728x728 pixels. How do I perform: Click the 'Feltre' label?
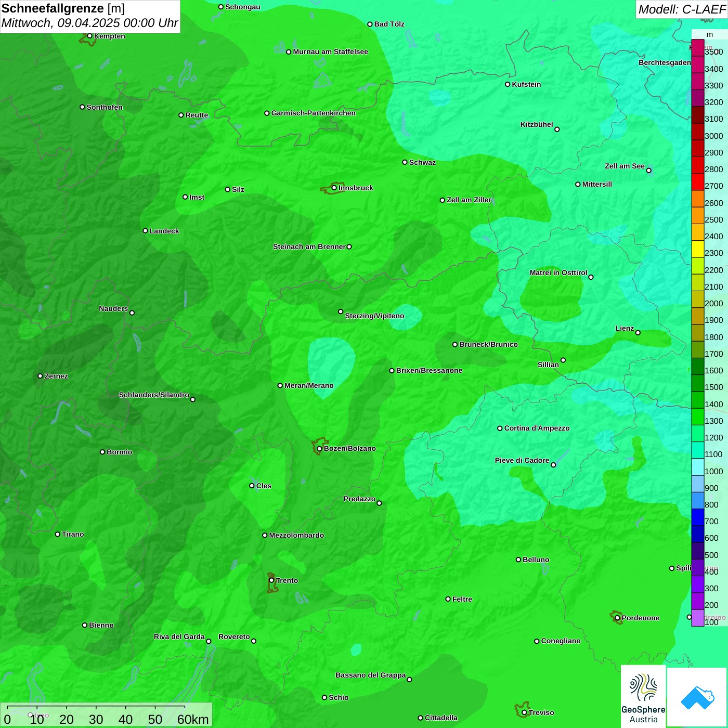pyautogui.click(x=462, y=599)
